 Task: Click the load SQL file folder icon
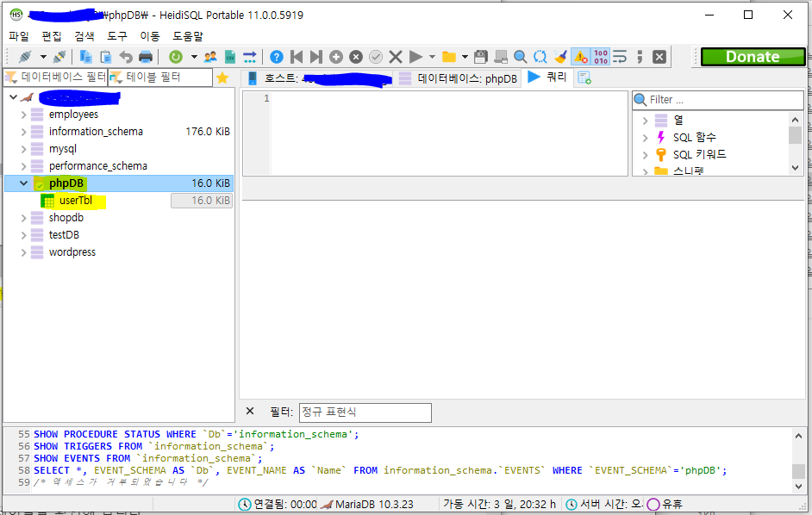click(x=449, y=57)
